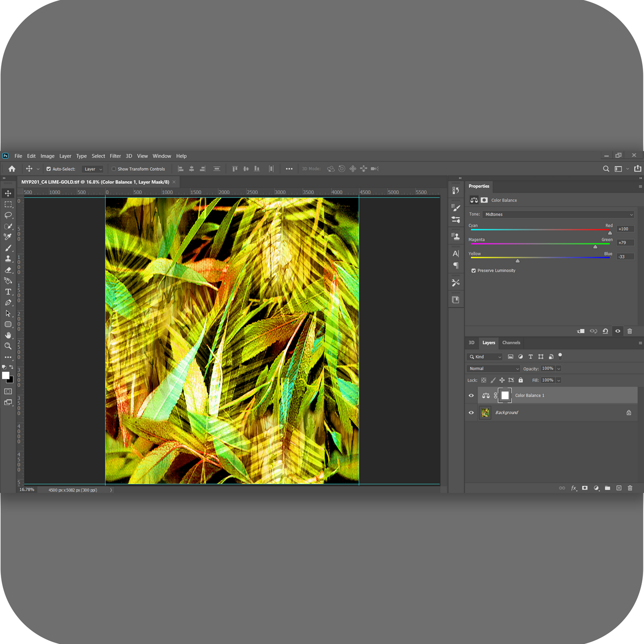Select the Lasso tool
The height and width of the screenshot is (644, 644).
click(8, 215)
